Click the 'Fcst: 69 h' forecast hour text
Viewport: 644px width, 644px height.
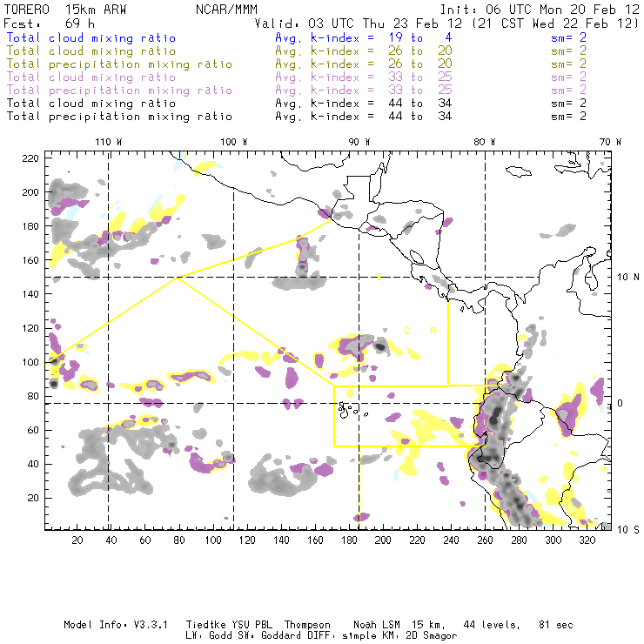[x=49, y=23]
